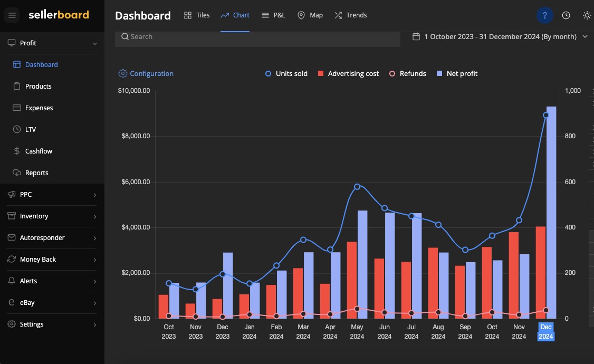Select the Dec 2024 highlighted bar label

point(546,331)
